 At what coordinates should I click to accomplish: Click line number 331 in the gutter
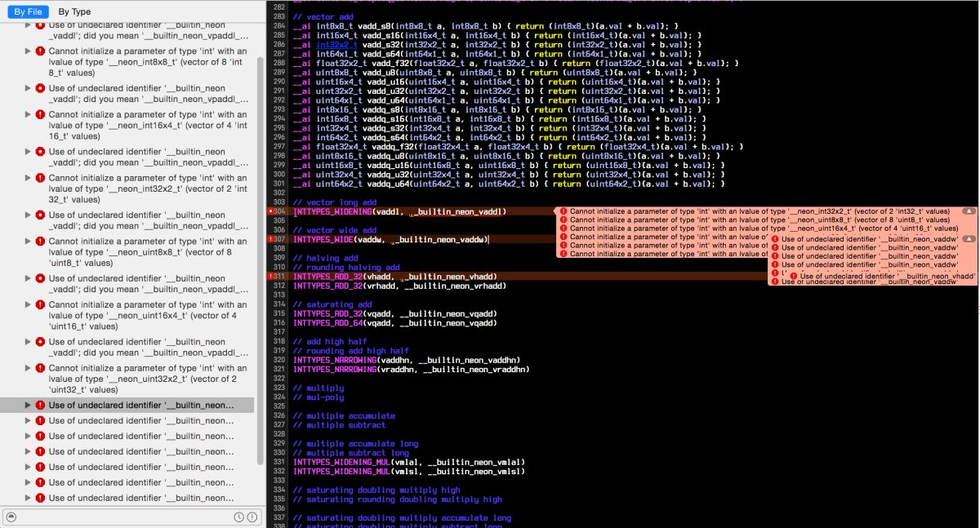coord(279,462)
